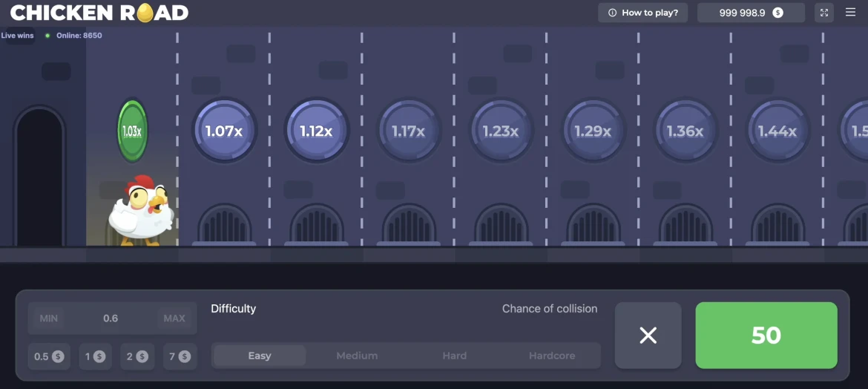The height and width of the screenshot is (389, 868).
Task: Choose the 2 dollar preset bet
Action: point(137,356)
